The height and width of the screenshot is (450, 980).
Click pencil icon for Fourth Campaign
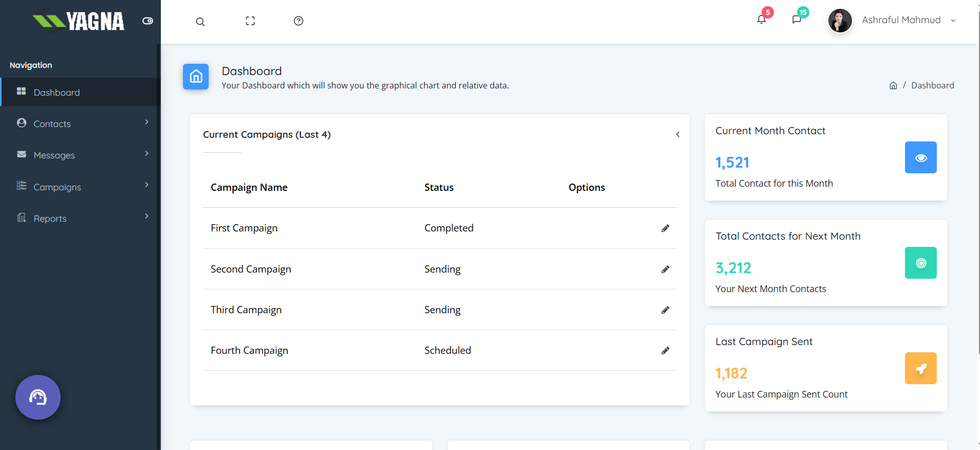[x=665, y=351]
